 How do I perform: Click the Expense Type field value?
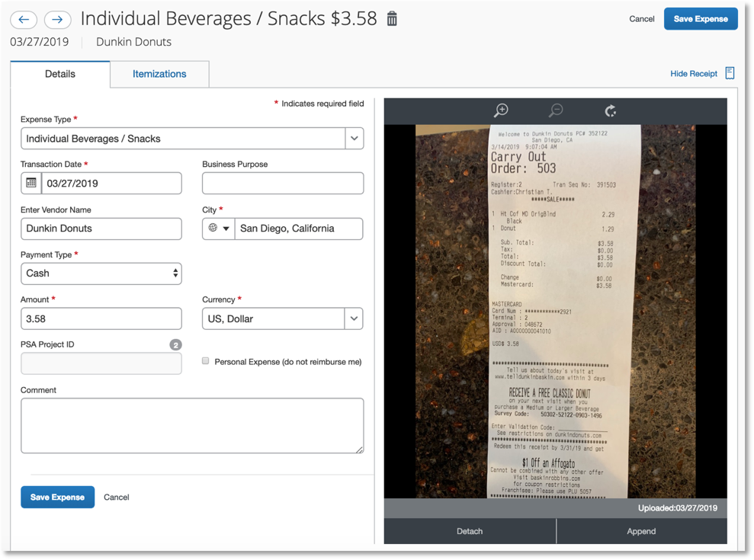coord(183,139)
